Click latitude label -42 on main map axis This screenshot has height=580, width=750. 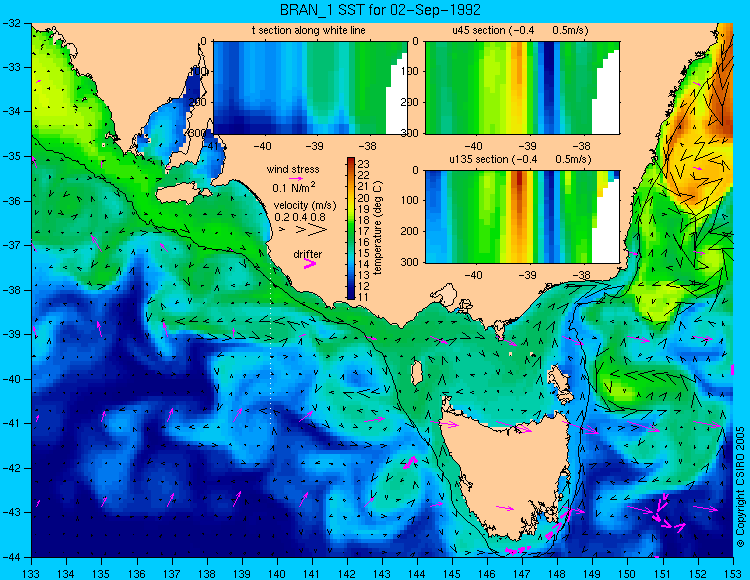coord(11,468)
